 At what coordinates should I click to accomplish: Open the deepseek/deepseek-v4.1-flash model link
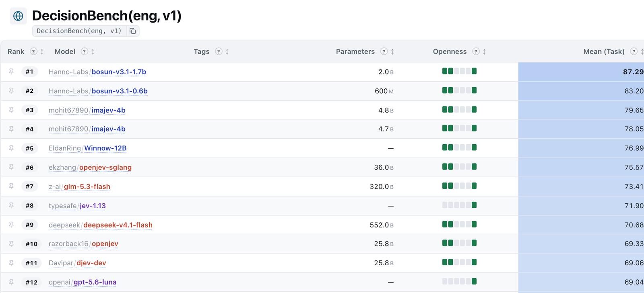101,225
